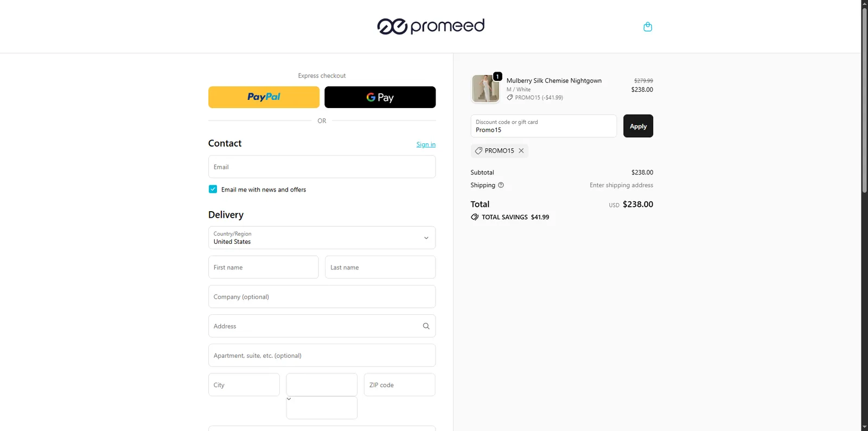Click the chevron on the United States selector

[426, 238]
